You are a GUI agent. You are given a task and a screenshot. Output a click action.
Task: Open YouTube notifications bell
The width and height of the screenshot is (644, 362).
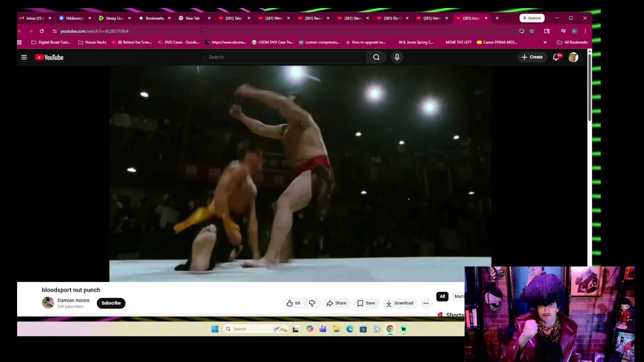pos(556,57)
